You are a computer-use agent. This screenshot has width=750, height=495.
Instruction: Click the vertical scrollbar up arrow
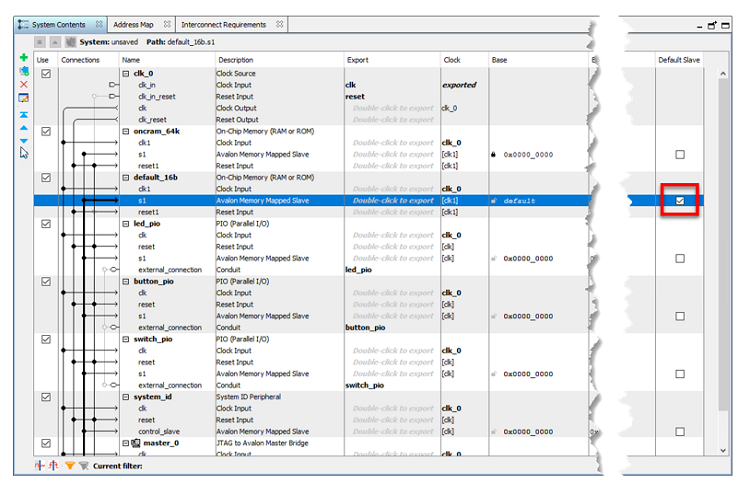(x=723, y=74)
